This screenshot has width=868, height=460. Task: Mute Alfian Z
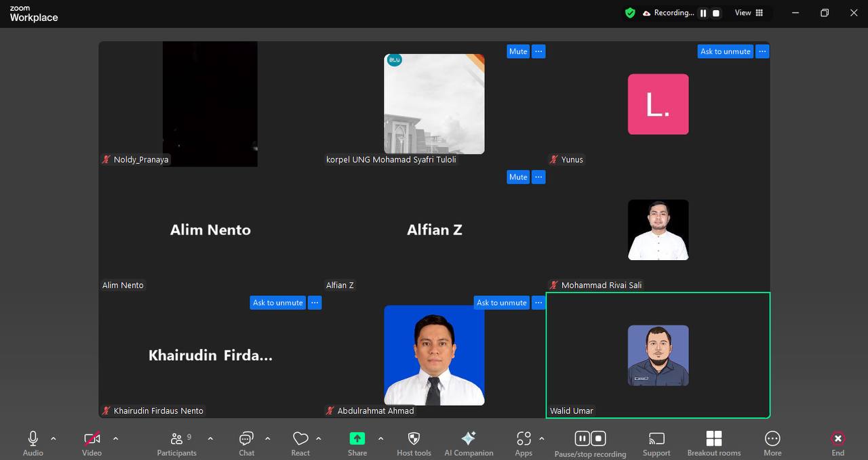point(518,177)
